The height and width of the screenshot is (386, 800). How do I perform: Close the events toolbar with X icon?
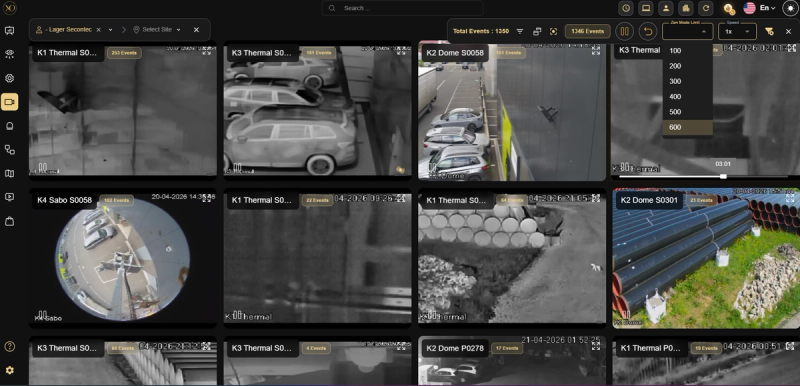pos(788,32)
